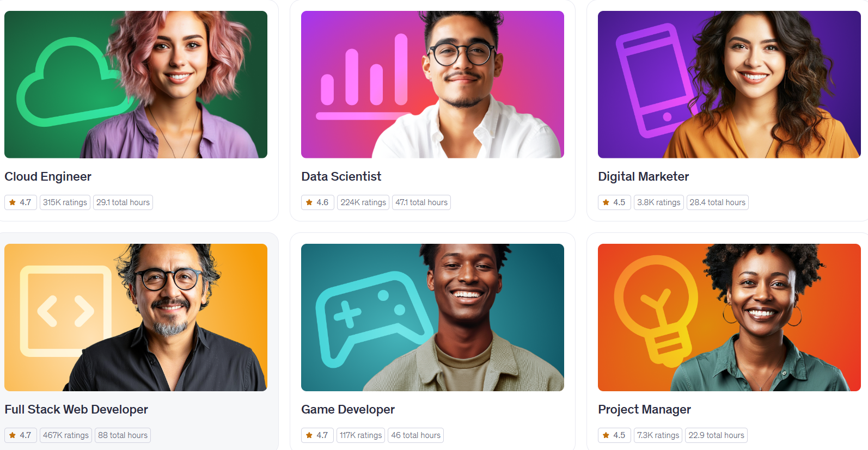868x450 pixels.
Task: Click the code brackets icon graphic
Action: pos(66,311)
